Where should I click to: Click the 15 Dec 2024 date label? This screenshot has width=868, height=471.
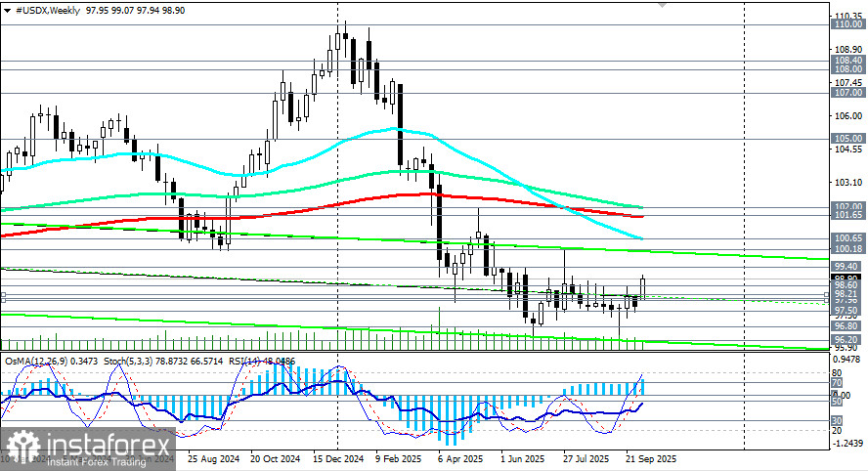tap(338, 459)
